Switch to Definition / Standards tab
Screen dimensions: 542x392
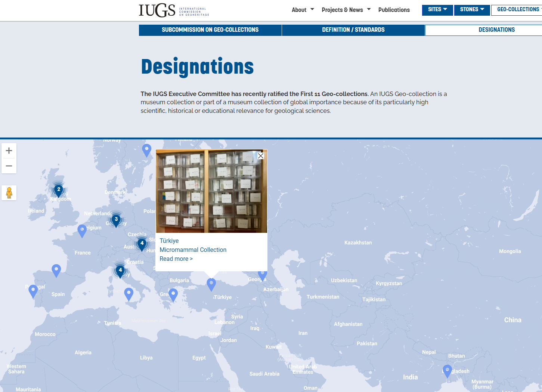pos(353,30)
